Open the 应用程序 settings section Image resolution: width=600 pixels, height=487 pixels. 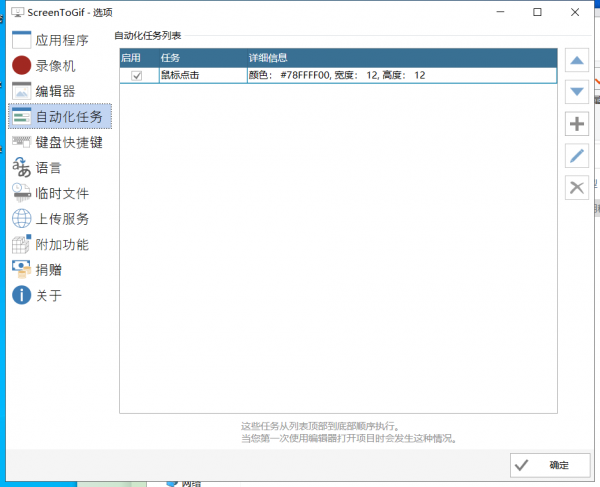tap(60, 40)
